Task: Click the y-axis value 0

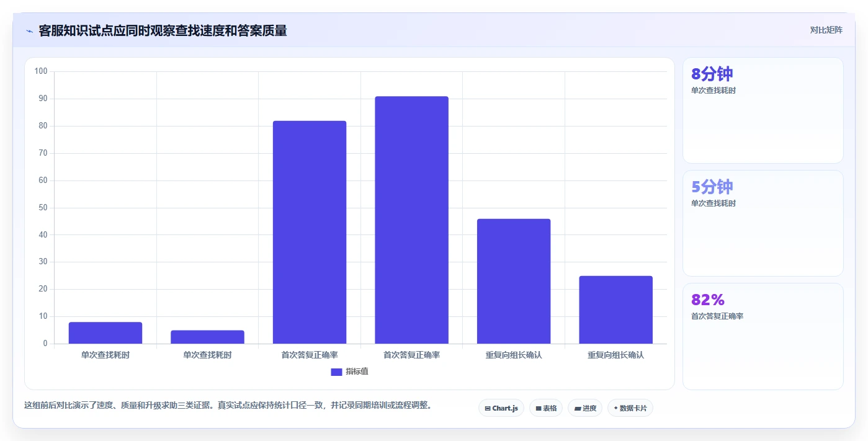Action: tap(45, 344)
